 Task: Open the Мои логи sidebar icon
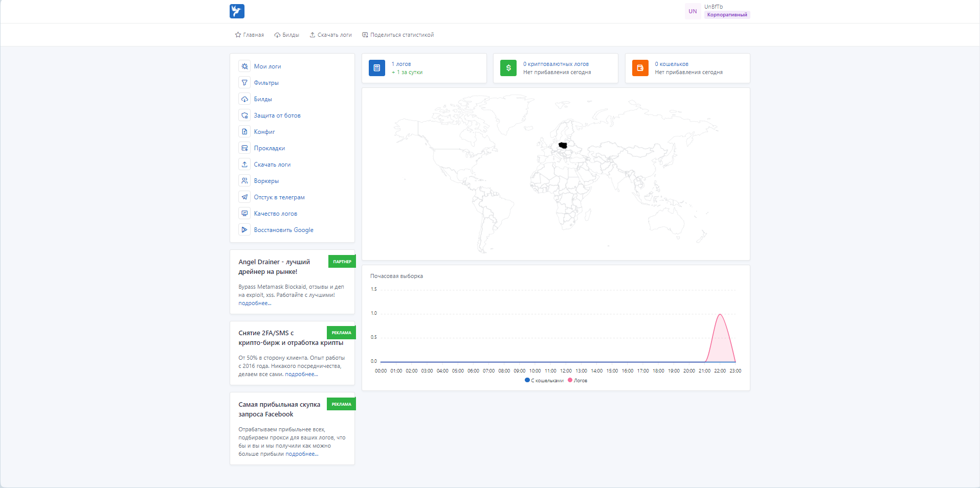pos(244,66)
